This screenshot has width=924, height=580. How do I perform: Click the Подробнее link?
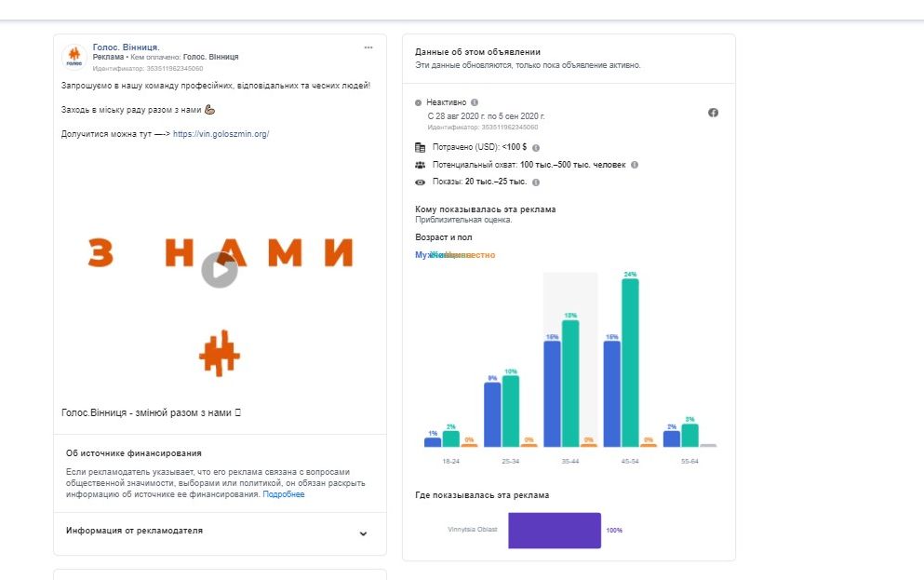(284, 494)
